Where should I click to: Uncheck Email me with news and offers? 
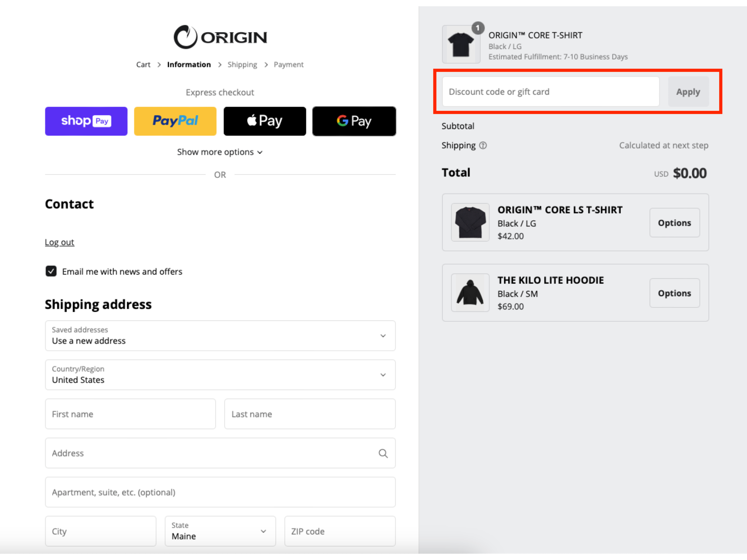pyautogui.click(x=51, y=271)
